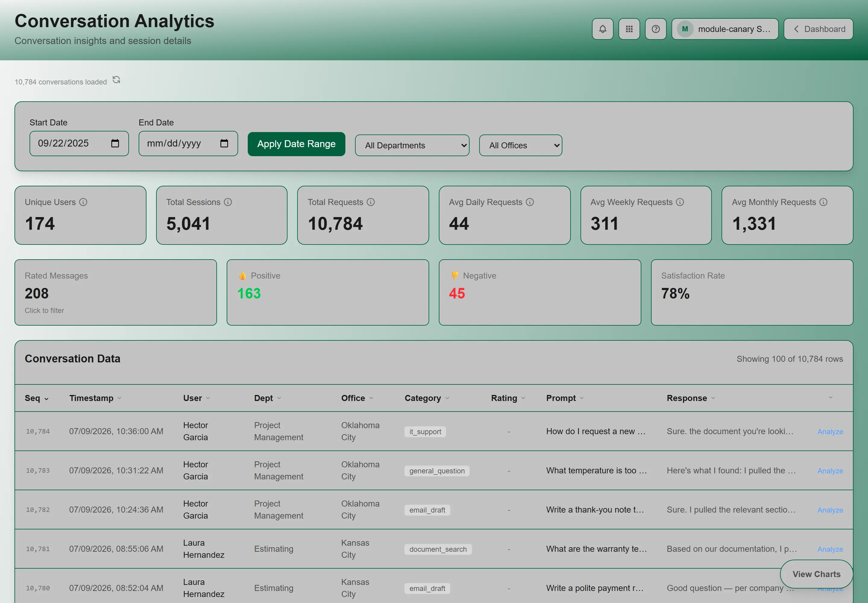Screen dimensions: 868x603
Task: Filter by the Rated Messages card
Action: pos(115,292)
